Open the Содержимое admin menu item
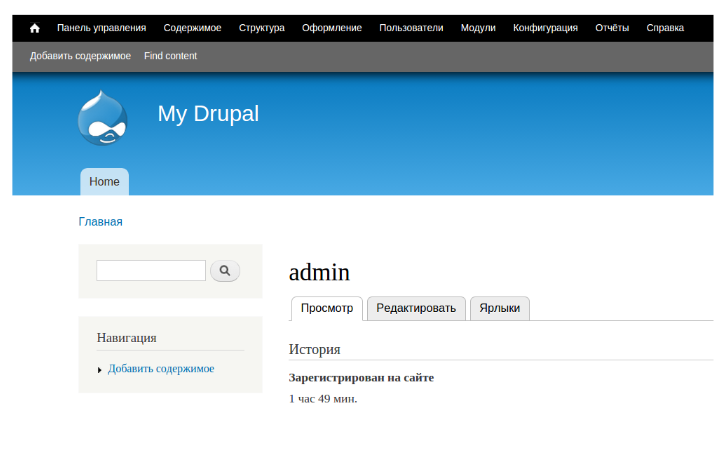Image resolution: width=726 pixels, height=461 pixels. click(x=192, y=28)
